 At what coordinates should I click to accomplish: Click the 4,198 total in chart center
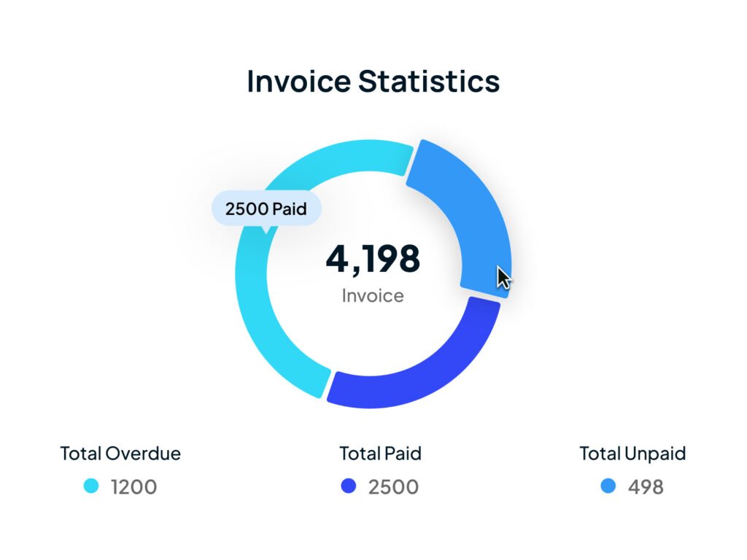click(x=373, y=260)
